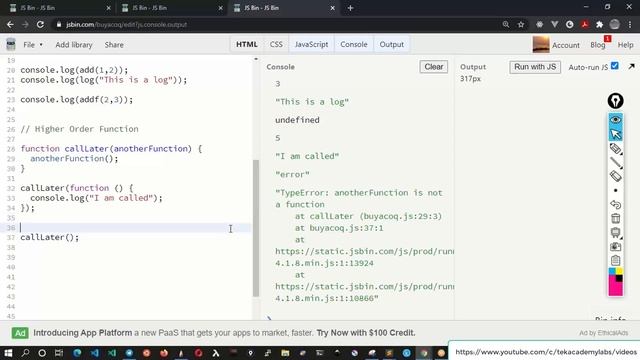Click the black pen-nib annotation tool icon
This screenshot has width=640, height=360.
(616, 101)
